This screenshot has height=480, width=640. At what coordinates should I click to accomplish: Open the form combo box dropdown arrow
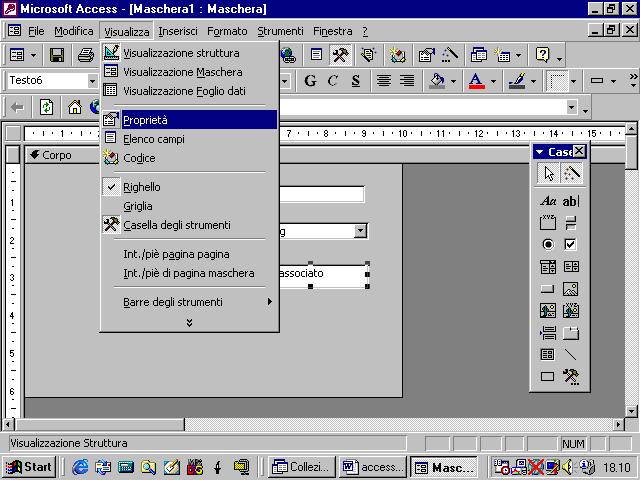pos(360,231)
